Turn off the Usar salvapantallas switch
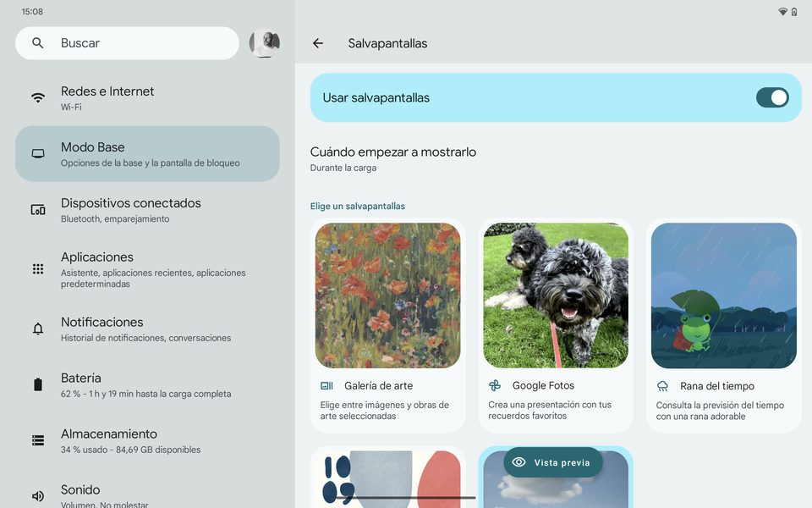The height and width of the screenshot is (508, 812). point(772,97)
